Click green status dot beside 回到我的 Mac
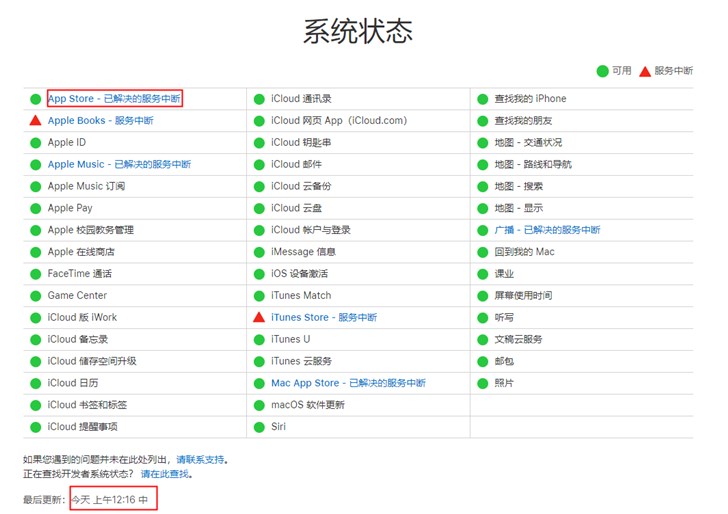 coord(483,252)
